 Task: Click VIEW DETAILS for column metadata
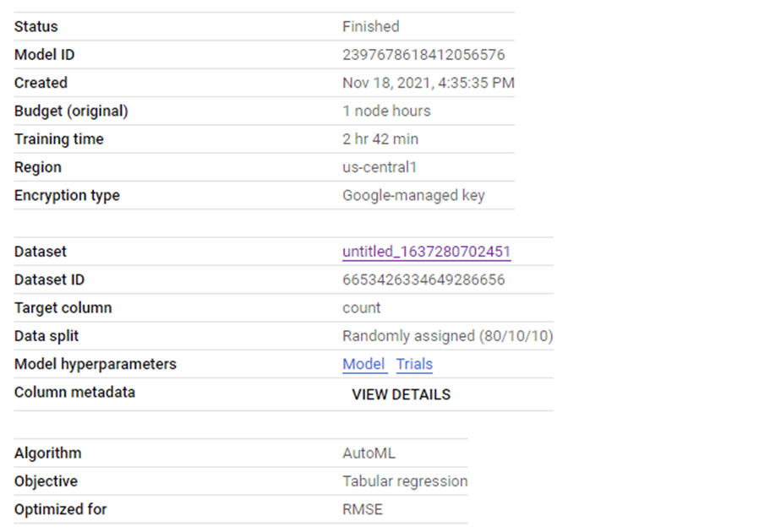click(x=401, y=394)
